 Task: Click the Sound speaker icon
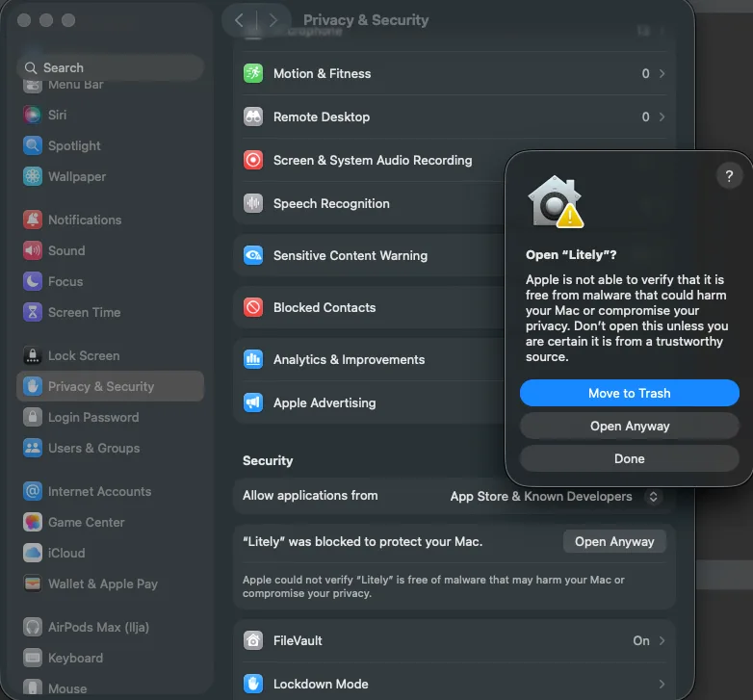(32, 250)
